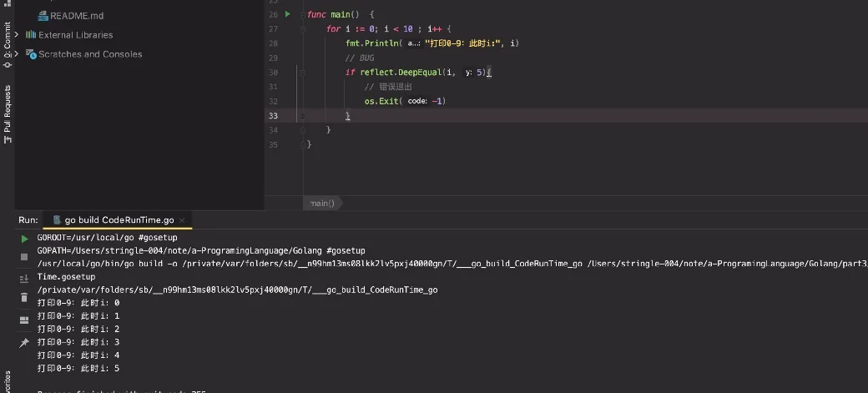The width and height of the screenshot is (868, 393).
Task: Expand the External Libraries node
Action: (x=17, y=34)
